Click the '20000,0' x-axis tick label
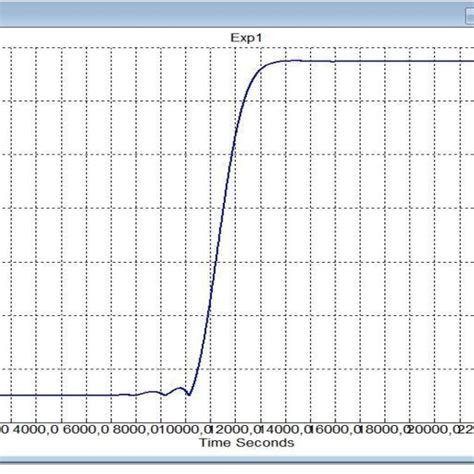 coord(435,429)
